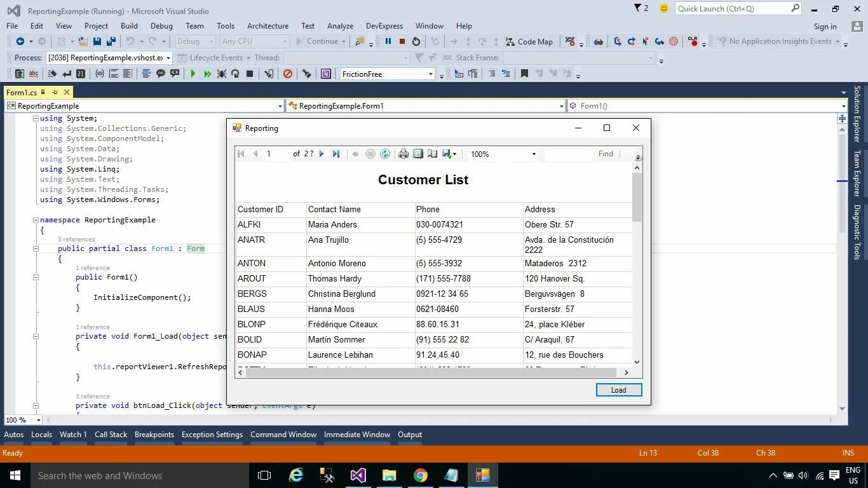Toggle INS insert mode in the status bar
This screenshot has width=868, height=488.
848,453
